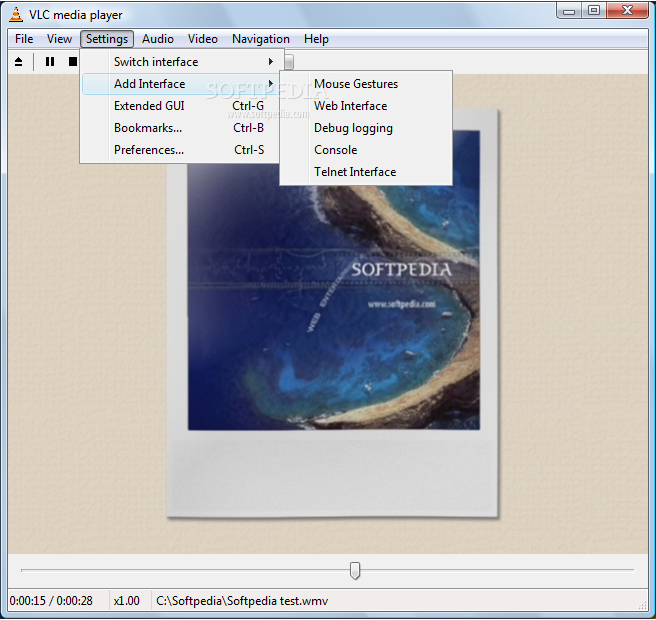Image resolution: width=656 pixels, height=620 pixels.
Task: Select the Add Interface menu entry
Action: point(181,84)
